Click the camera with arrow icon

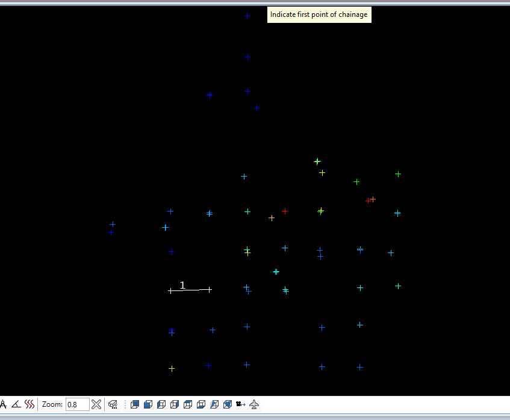coord(241,404)
